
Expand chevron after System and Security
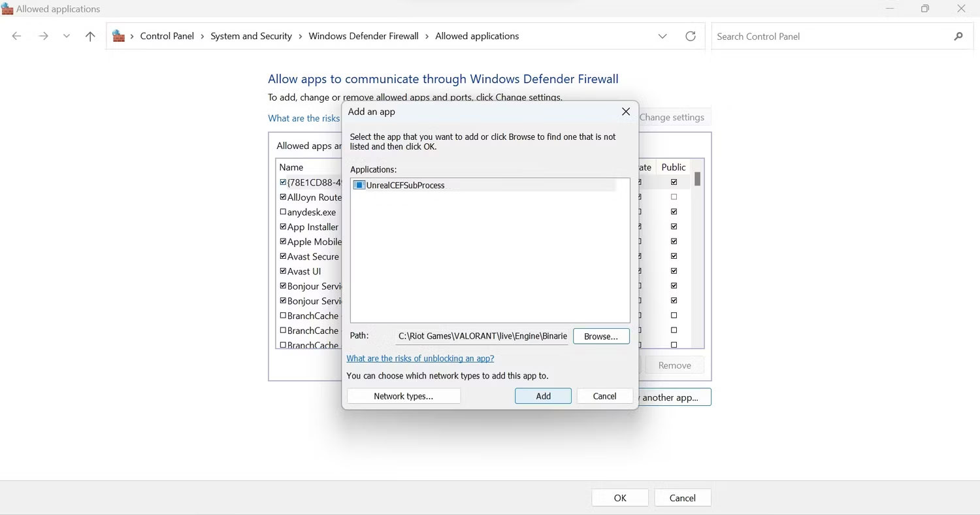coord(301,37)
